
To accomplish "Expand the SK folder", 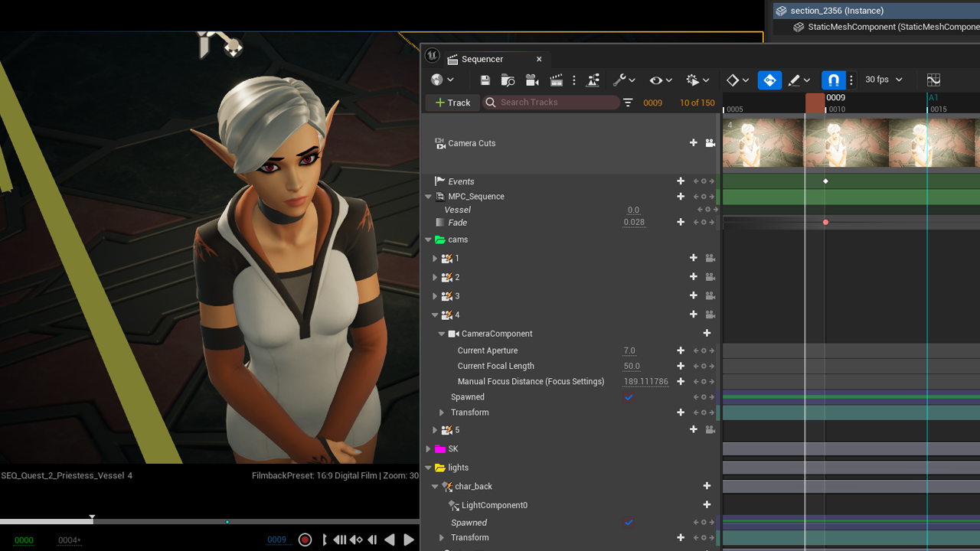I will (429, 449).
